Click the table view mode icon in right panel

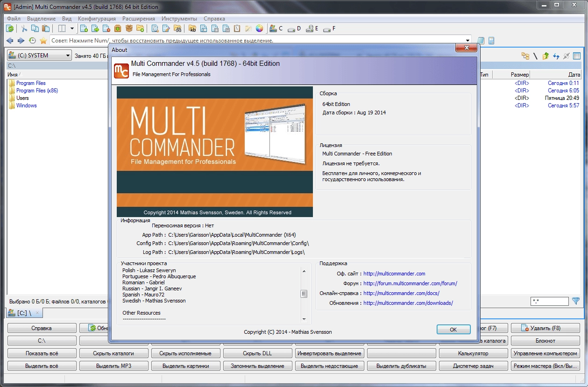(x=577, y=56)
